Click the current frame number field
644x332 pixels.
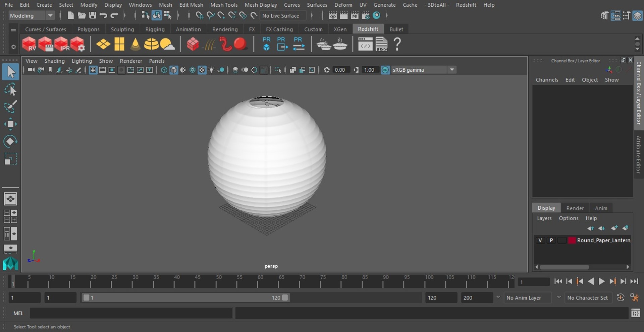[x=533, y=282]
